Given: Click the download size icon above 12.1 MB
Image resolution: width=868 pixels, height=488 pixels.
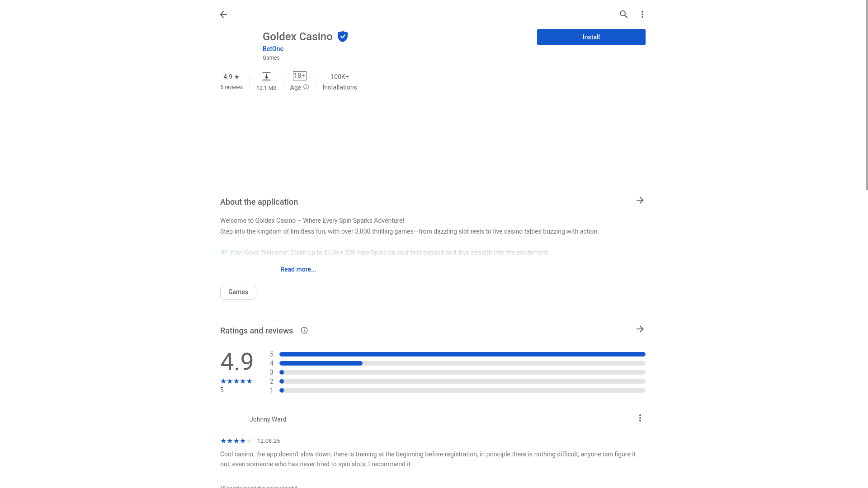Looking at the screenshot, I should click(266, 77).
